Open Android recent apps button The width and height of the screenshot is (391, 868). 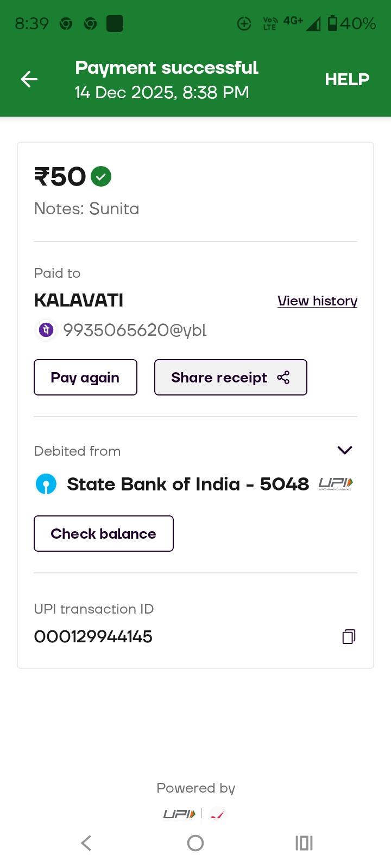tap(304, 843)
